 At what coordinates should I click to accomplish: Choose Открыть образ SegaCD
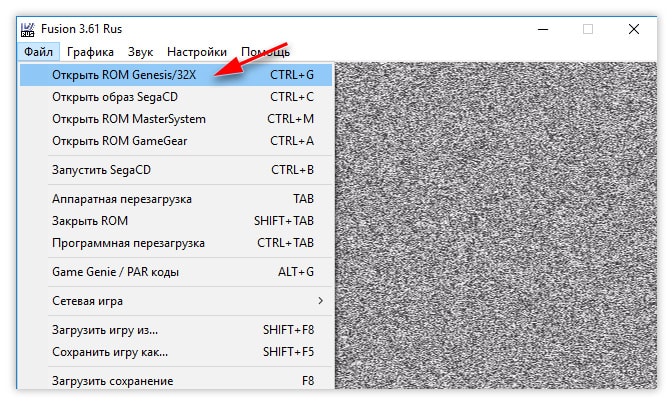pos(176,97)
